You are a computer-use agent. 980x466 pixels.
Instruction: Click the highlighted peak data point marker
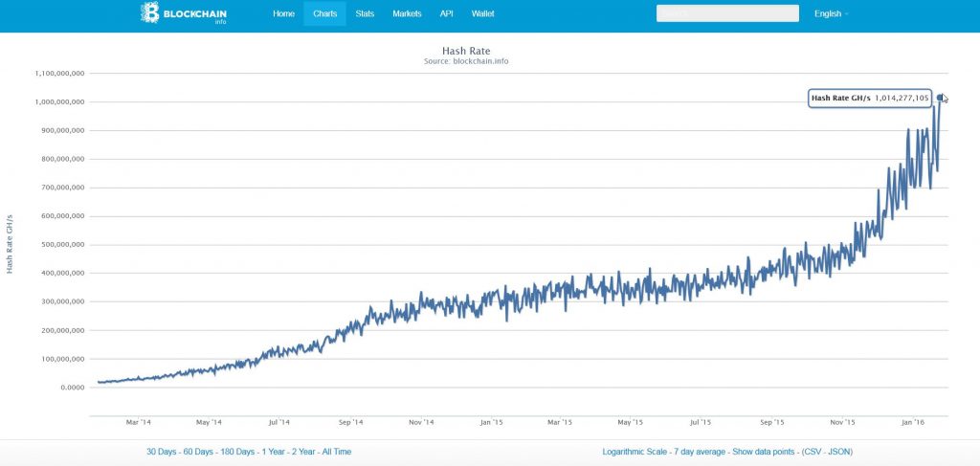(x=940, y=98)
